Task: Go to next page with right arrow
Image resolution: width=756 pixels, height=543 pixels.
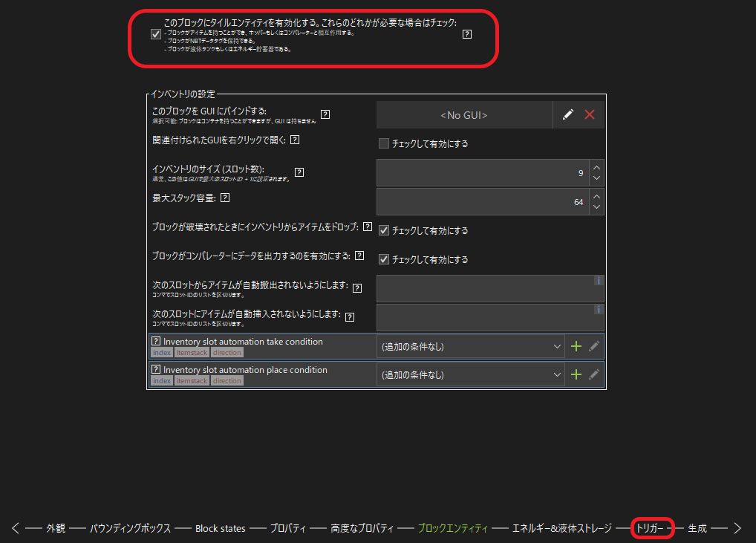Action: 737,528
